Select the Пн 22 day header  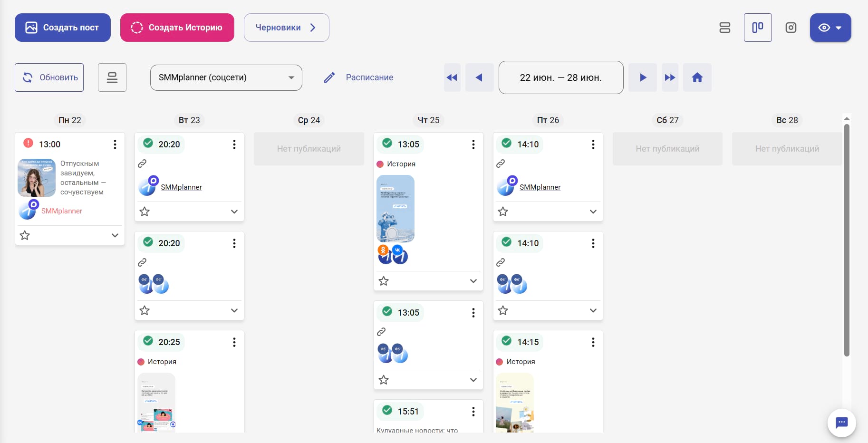[70, 120]
